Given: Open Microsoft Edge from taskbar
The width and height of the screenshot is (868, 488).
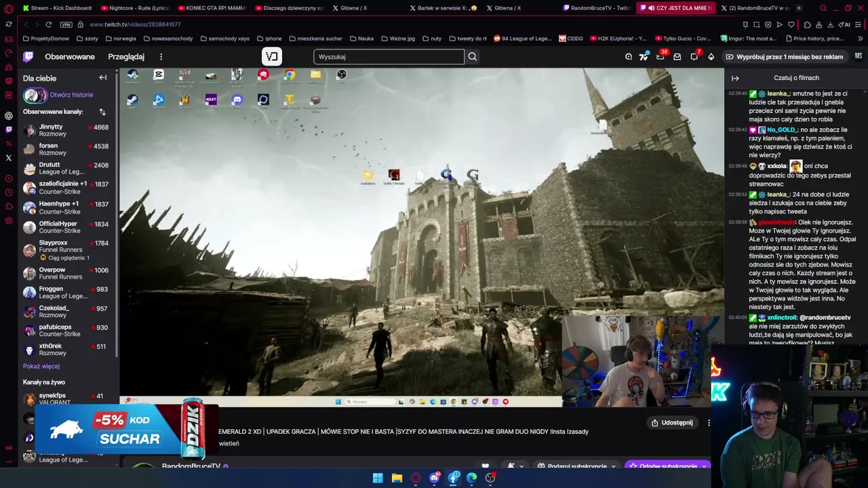Looking at the screenshot, I should [472, 478].
